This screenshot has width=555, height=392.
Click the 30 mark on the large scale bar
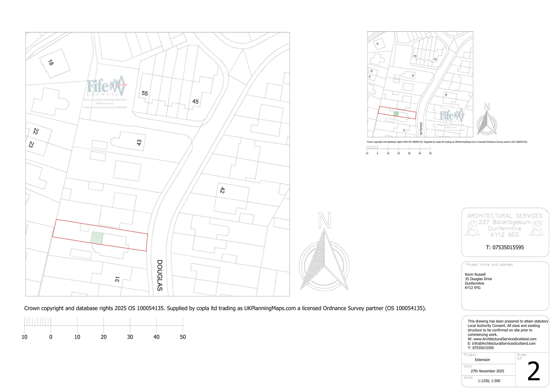[x=130, y=337]
